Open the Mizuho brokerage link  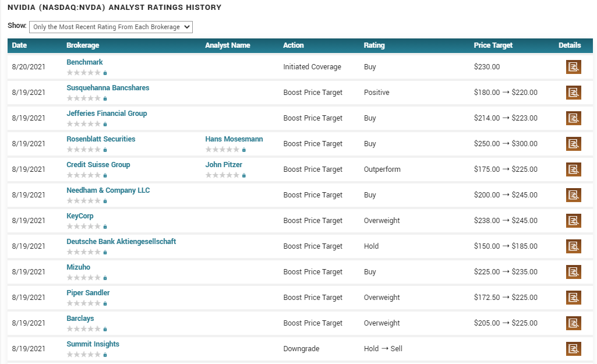[x=79, y=267]
